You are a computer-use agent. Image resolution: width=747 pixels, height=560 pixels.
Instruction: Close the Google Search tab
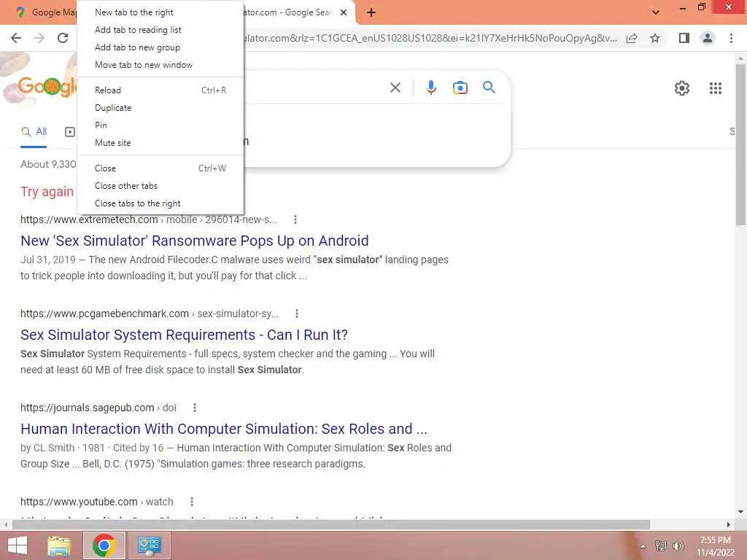344,13
